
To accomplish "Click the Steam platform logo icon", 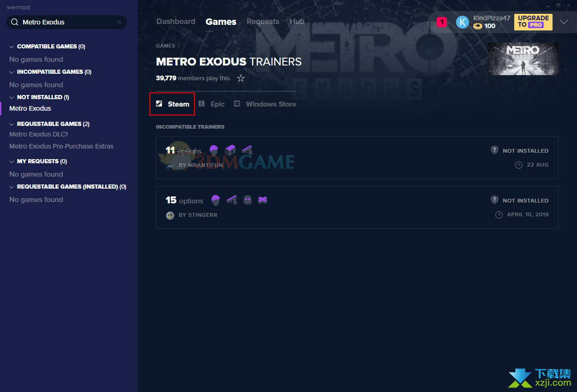I will [159, 104].
